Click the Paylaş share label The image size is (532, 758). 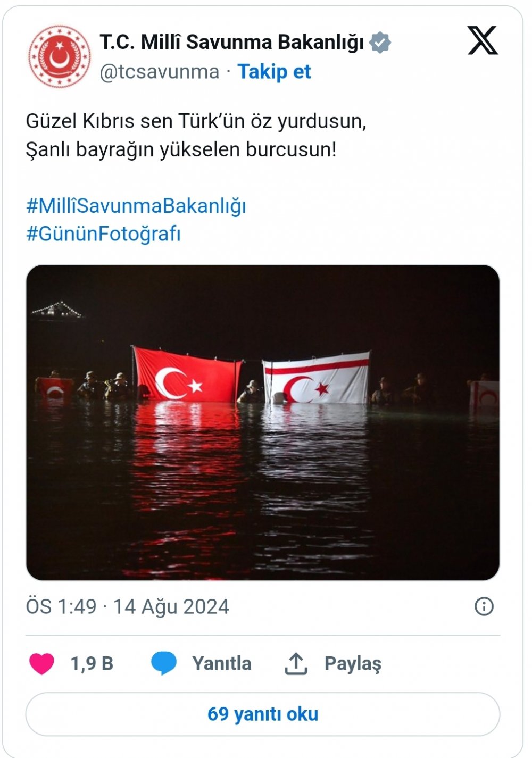(x=353, y=664)
